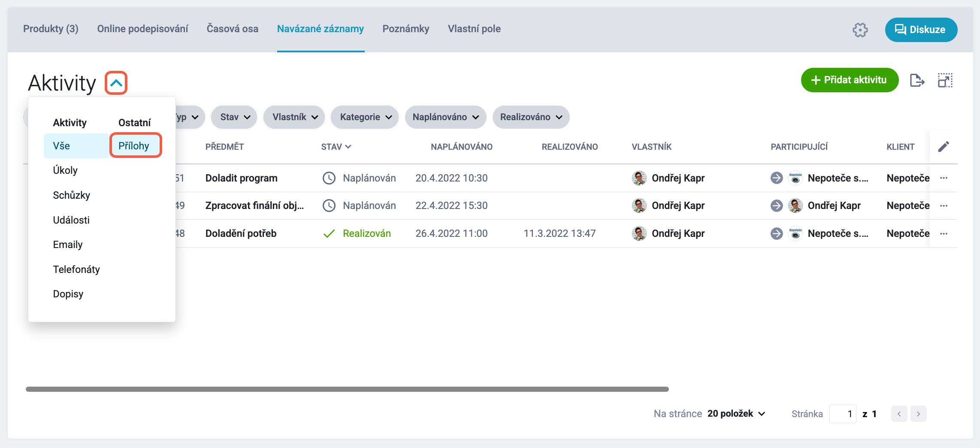Open the Diskuze button
Image resolution: width=980 pixels, height=448 pixels.
921,30
